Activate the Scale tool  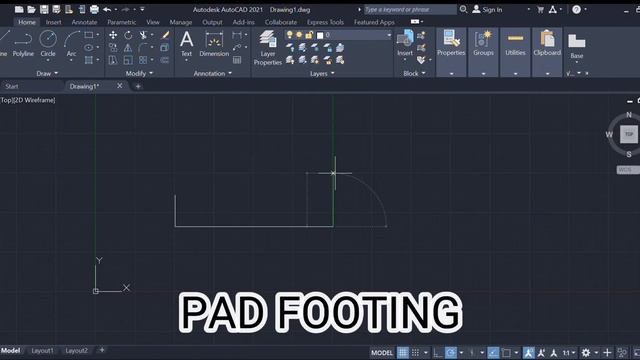(x=128, y=60)
